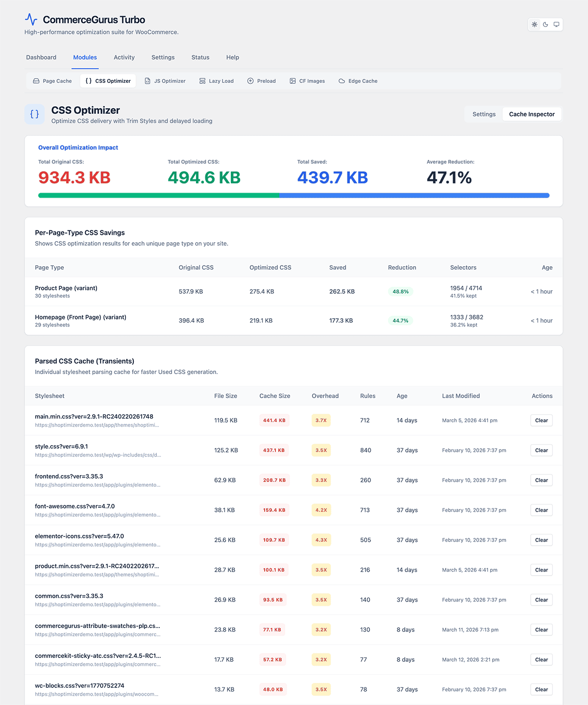
Task: Click the 934.3 KB total original value
Action: pos(74,177)
